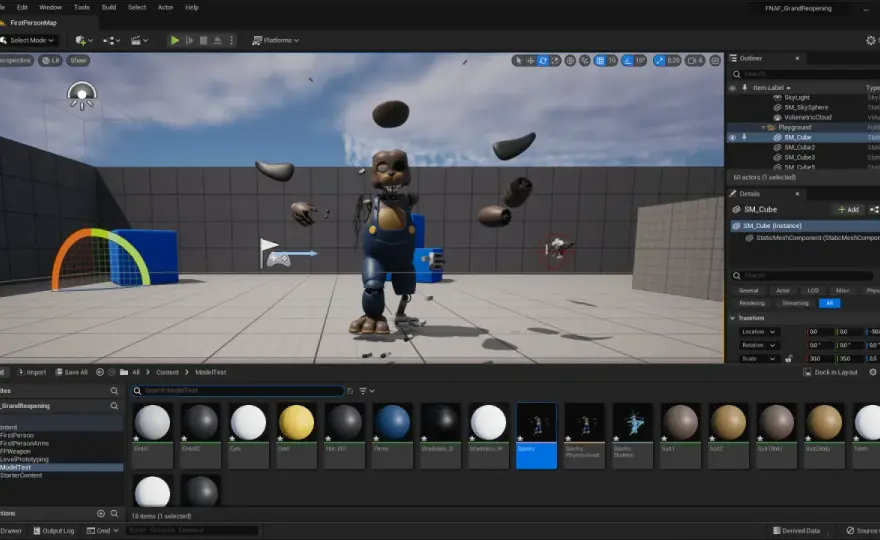Image resolution: width=880 pixels, height=540 pixels.
Task: Open the Output Log panel
Action: pos(53,530)
